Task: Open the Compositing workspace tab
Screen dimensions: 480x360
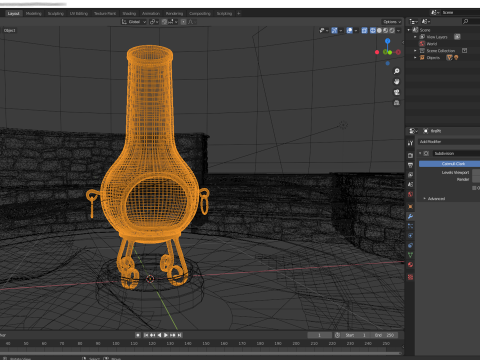Action: click(200, 13)
